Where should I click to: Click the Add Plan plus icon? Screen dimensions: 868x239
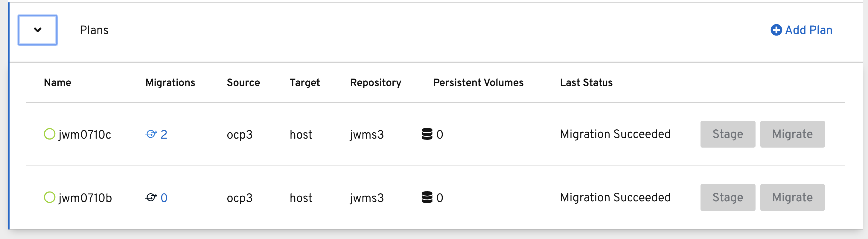tap(776, 30)
